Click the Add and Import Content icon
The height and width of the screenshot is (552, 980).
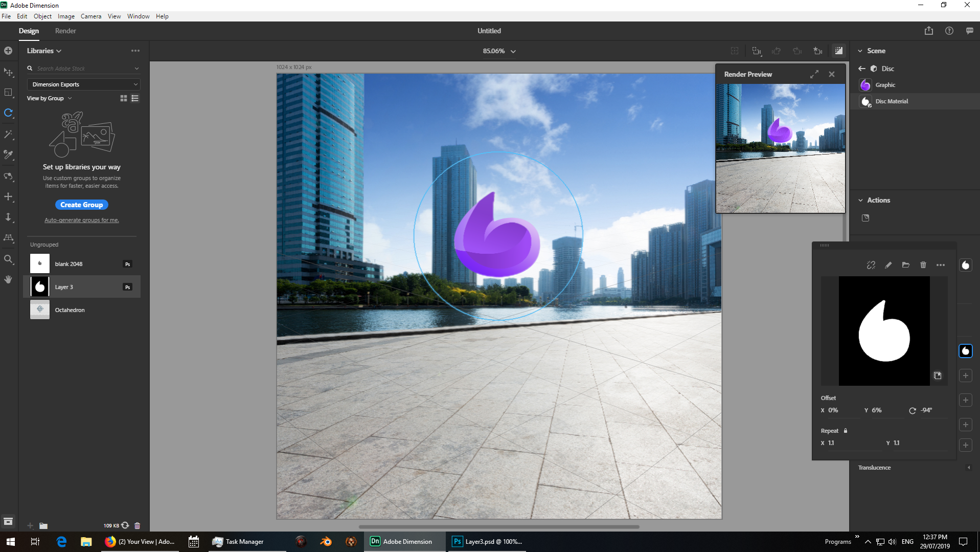(8, 51)
